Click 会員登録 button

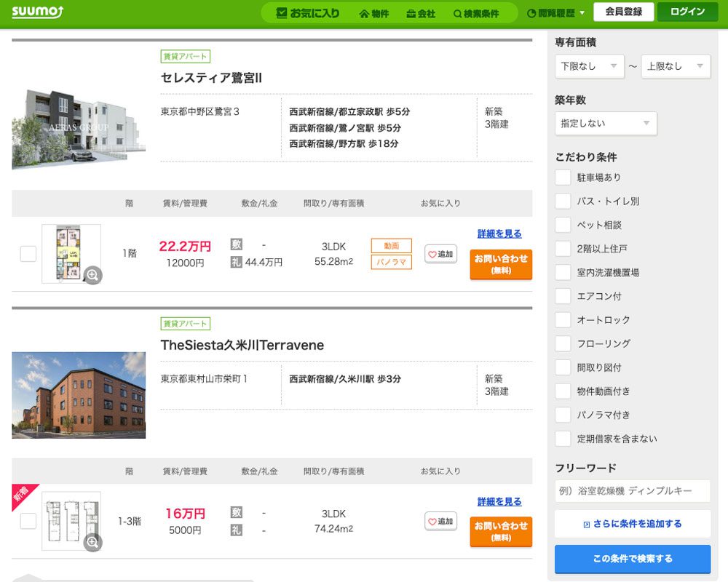click(624, 12)
